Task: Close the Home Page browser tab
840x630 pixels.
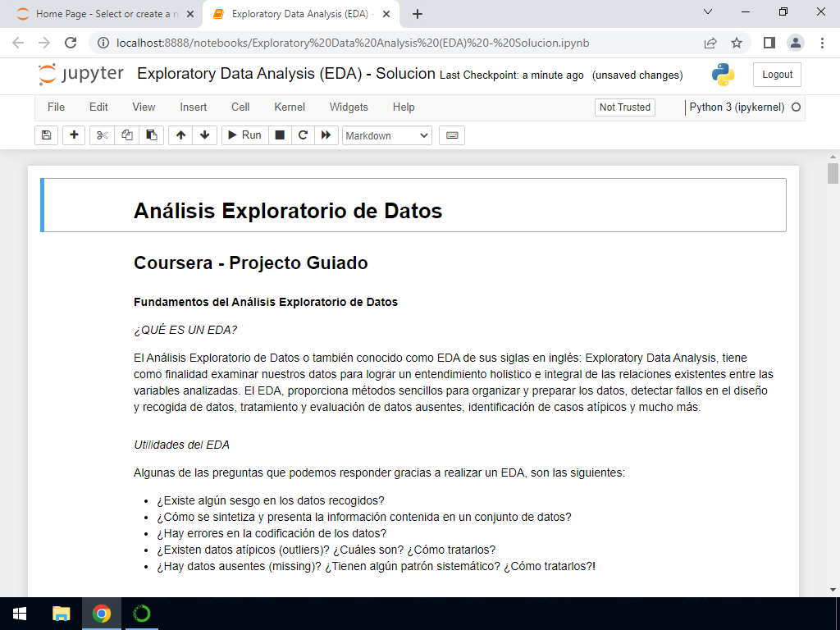Action: (x=190, y=15)
